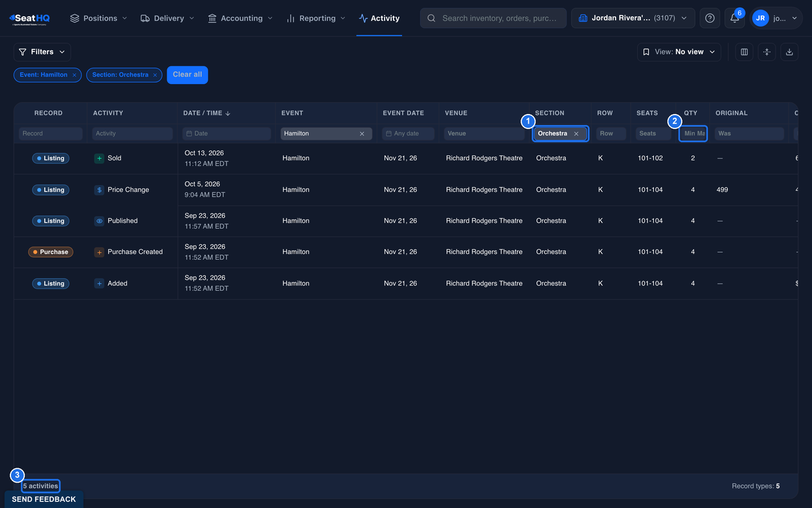Viewport: 812px width, 508px height.
Task: Click the Activity filter field
Action: click(133, 134)
